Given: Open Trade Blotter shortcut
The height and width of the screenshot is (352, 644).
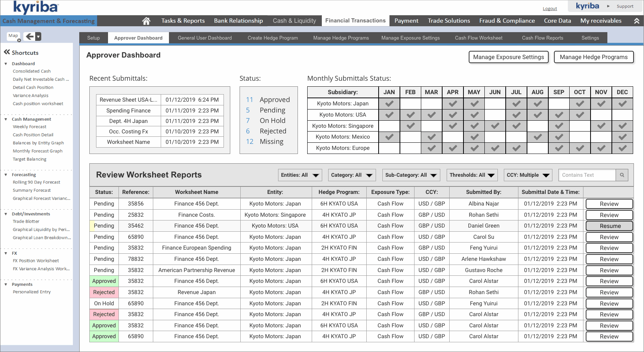Looking at the screenshot, I should pyautogui.click(x=26, y=222).
